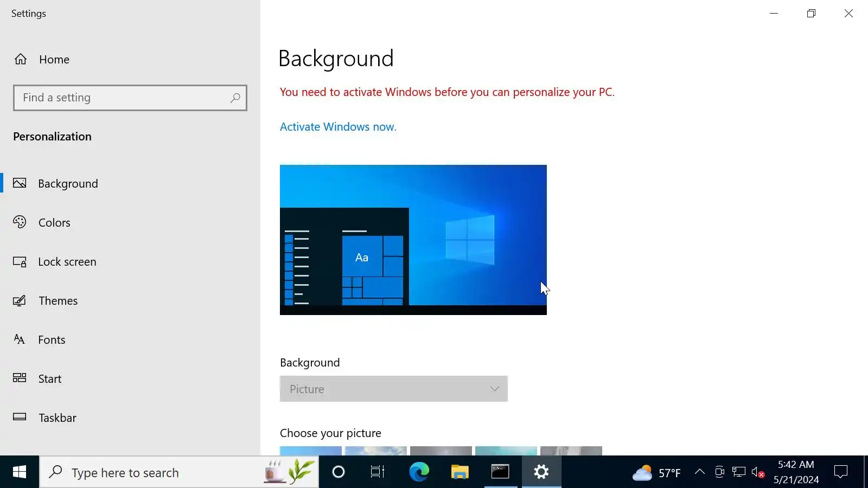Image resolution: width=868 pixels, height=488 pixels.
Task: Click the muted volume tray icon
Action: point(758,472)
